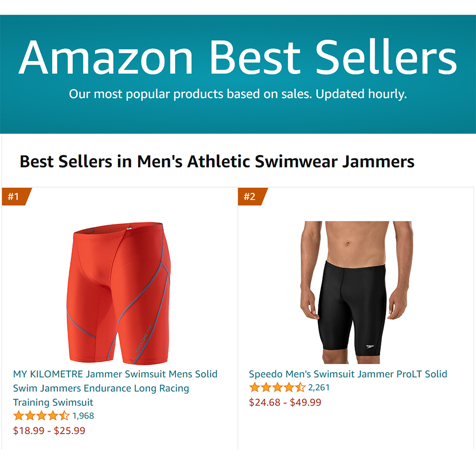This screenshot has width=476, height=476.
Task: Open the Speedo Men's Swimsuit Jammer ProLT link
Action: click(348, 374)
